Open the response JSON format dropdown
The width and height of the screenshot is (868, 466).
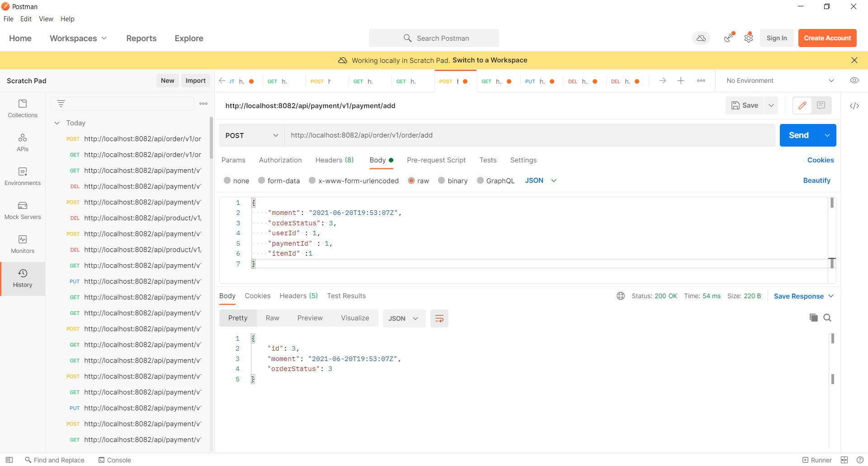click(x=404, y=319)
